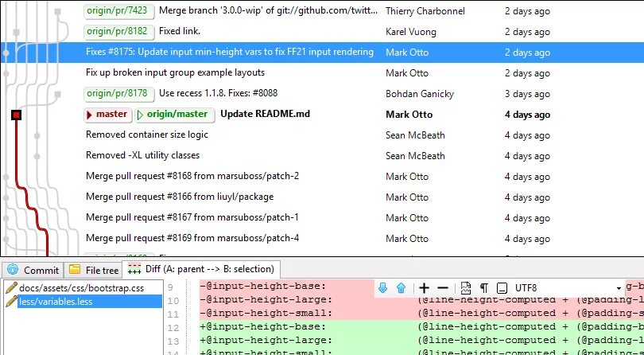Image resolution: width=644 pixels, height=355 pixels.
Task: Select commit 'Use recess 1.1.8. Fixes: #8088'
Action: tap(218, 93)
